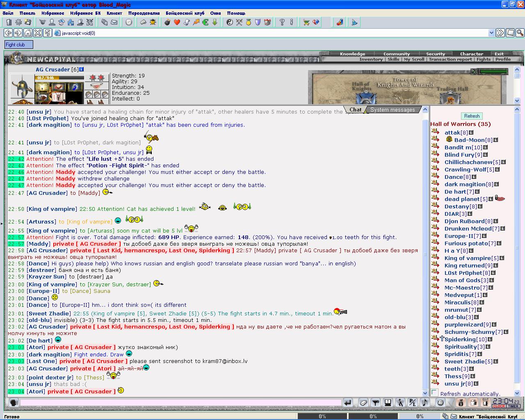Switch to the System messages tab
525x420 pixels.
[392, 110]
